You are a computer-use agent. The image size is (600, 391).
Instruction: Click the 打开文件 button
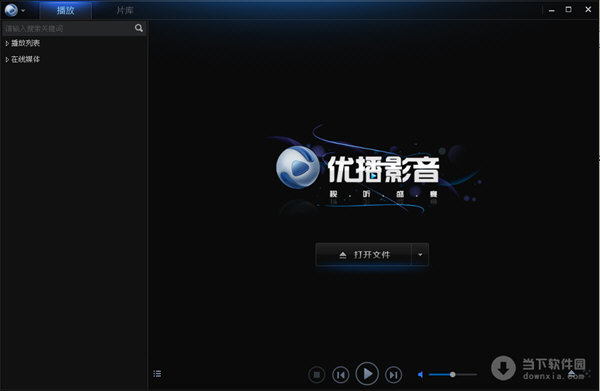(364, 254)
